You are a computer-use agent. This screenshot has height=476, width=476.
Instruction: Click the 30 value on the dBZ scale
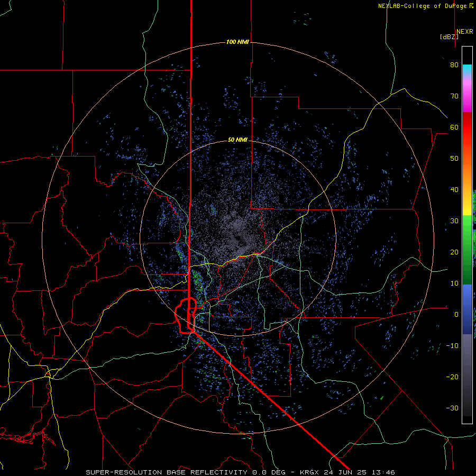click(454, 221)
